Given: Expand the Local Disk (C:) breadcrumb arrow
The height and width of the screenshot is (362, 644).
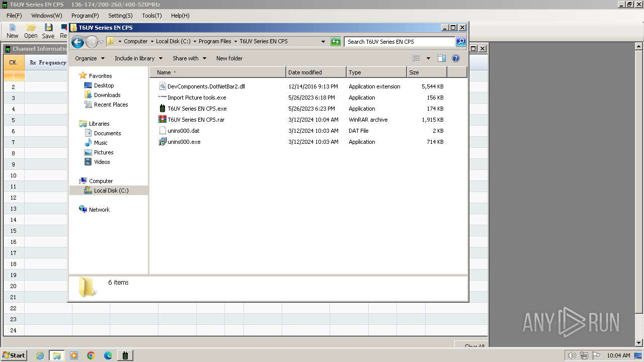Looking at the screenshot, I should pyautogui.click(x=195, y=42).
